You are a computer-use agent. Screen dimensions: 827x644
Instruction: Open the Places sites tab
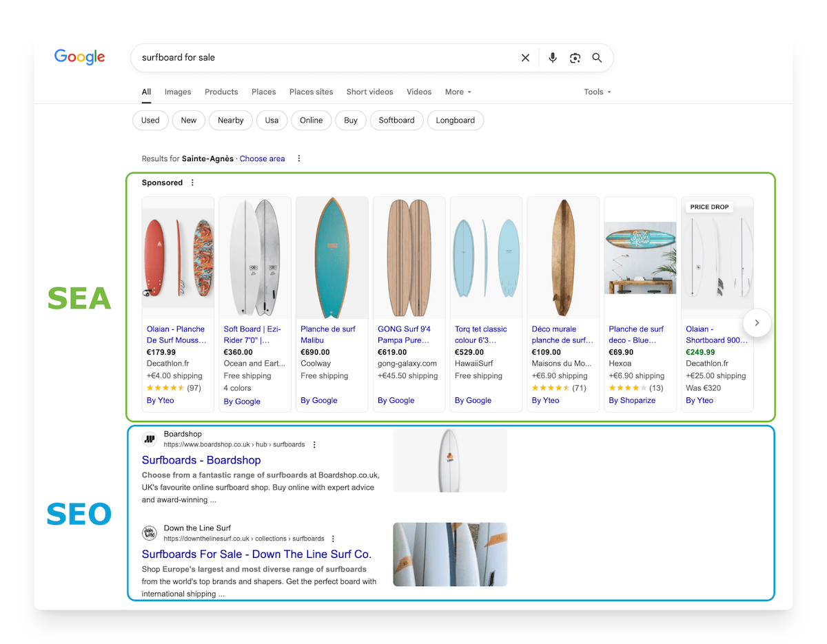(311, 92)
